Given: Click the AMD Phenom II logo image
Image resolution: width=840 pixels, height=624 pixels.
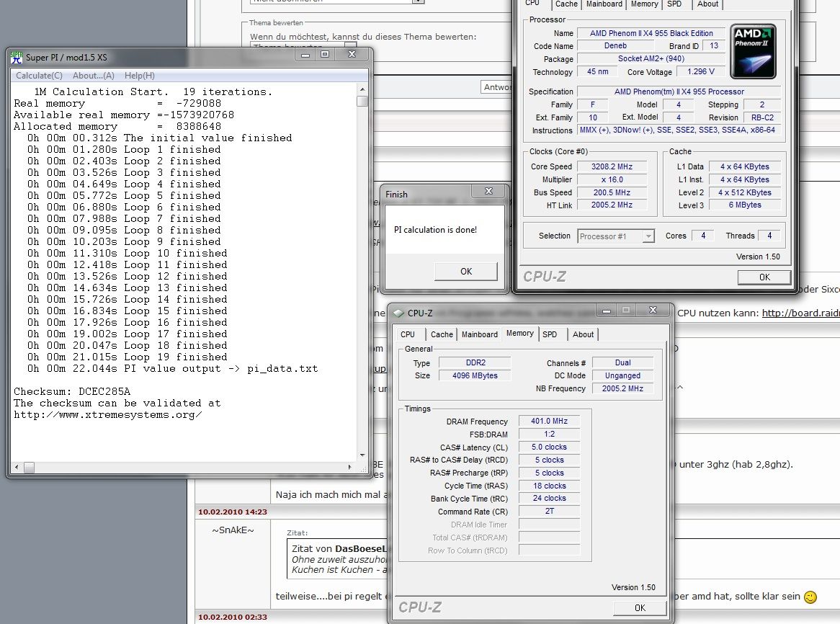Looking at the screenshot, I should pos(753,51).
